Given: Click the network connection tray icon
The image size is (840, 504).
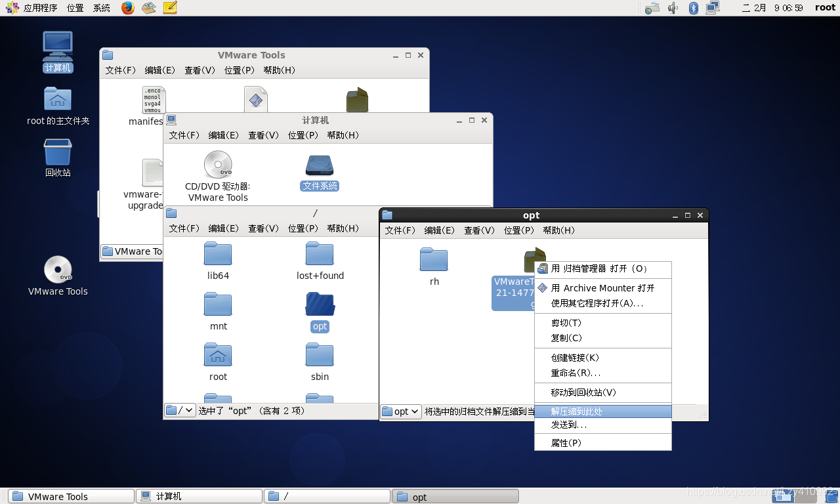Looking at the screenshot, I should click(713, 8).
